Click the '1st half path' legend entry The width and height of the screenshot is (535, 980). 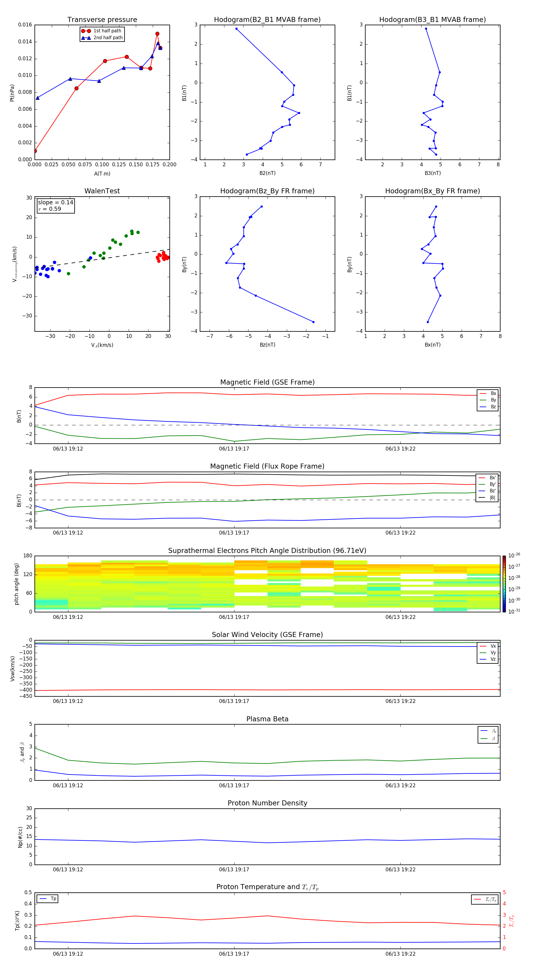102,31
